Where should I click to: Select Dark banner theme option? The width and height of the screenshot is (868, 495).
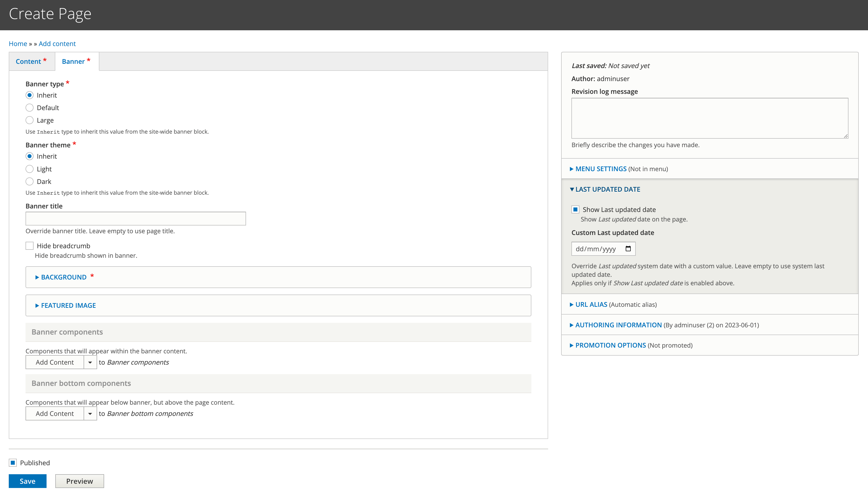point(30,181)
